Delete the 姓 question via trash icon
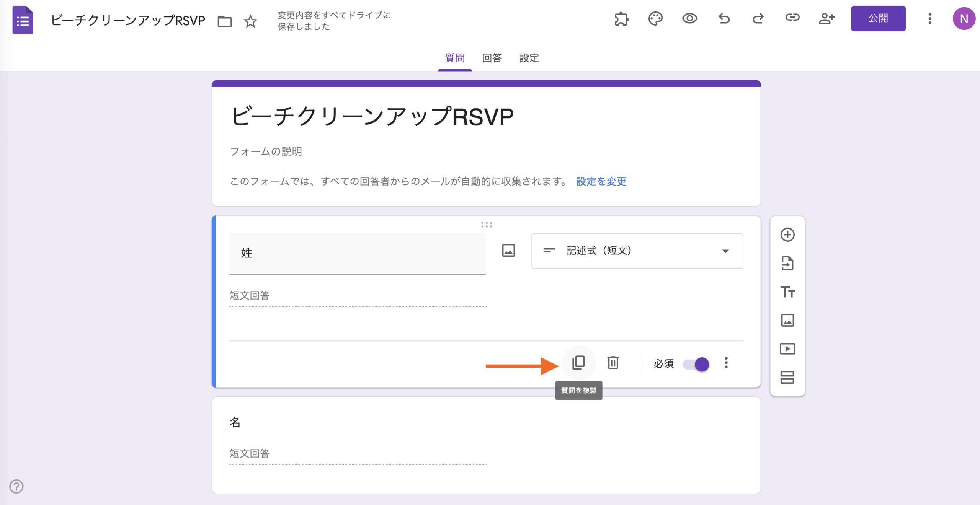Screen dimensions: 980x505 [x=613, y=363]
